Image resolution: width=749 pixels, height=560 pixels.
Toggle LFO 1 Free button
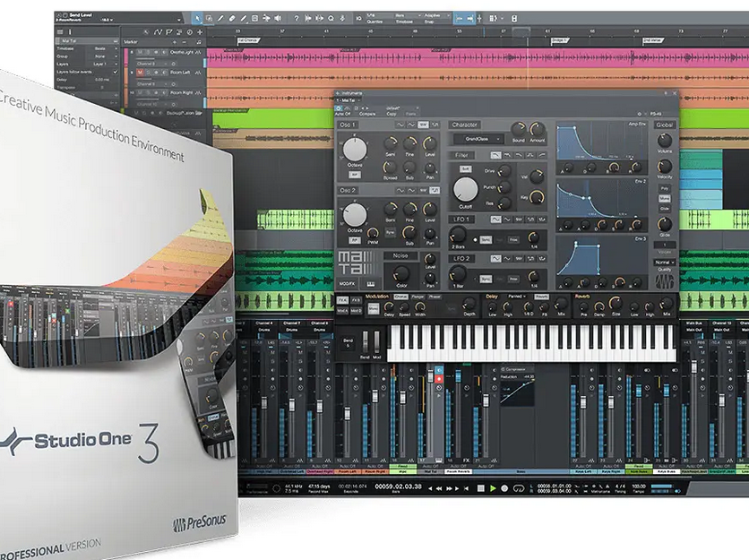coord(513,239)
